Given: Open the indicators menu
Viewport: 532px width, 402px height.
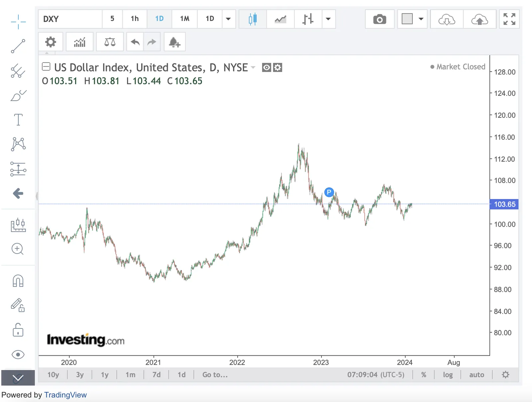Looking at the screenshot, I should tap(79, 42).
